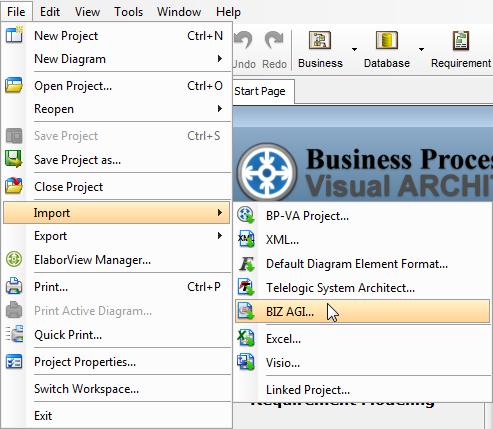
Task: Click the Print printer icon
Action: point(14,286)
